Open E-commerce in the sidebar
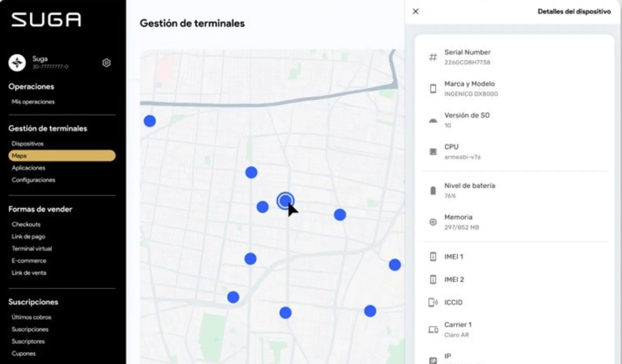This screenshot has width=622, height=364. [29, 261]
